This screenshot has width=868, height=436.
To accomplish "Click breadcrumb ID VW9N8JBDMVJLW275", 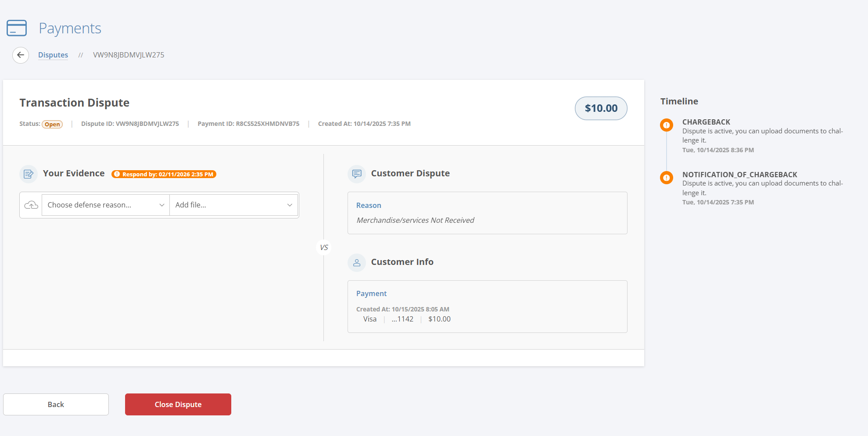I will pyautogui.click(x=129, y=55).
